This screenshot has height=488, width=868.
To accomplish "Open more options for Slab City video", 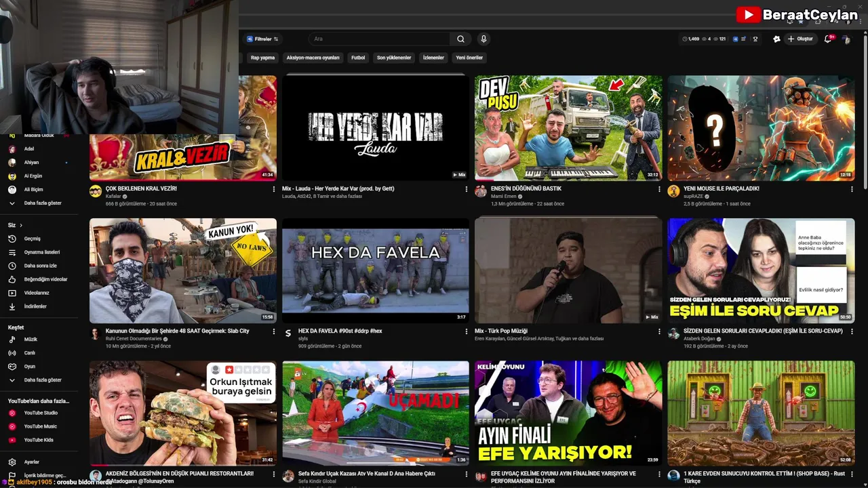I will (274, 331).
